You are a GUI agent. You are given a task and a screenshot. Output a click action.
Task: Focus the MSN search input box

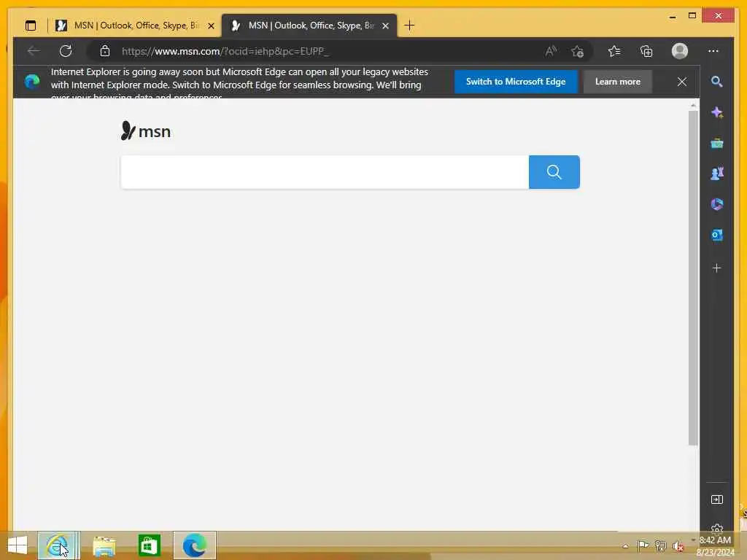click(x=325, y=172)
